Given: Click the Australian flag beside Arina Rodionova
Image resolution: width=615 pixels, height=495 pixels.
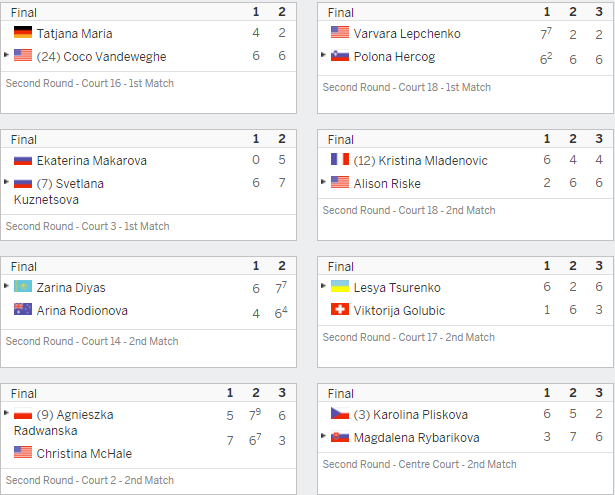Looking at the screenshot, I should pos(23,309).
